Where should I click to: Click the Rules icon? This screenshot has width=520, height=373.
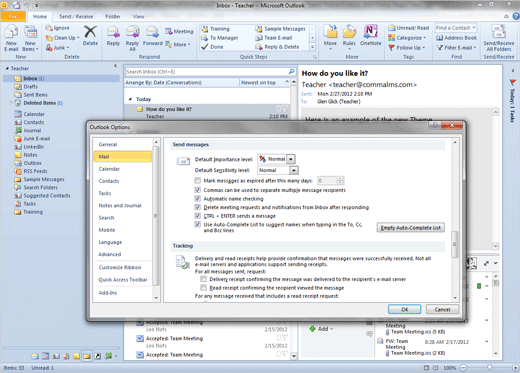point(349,32)
